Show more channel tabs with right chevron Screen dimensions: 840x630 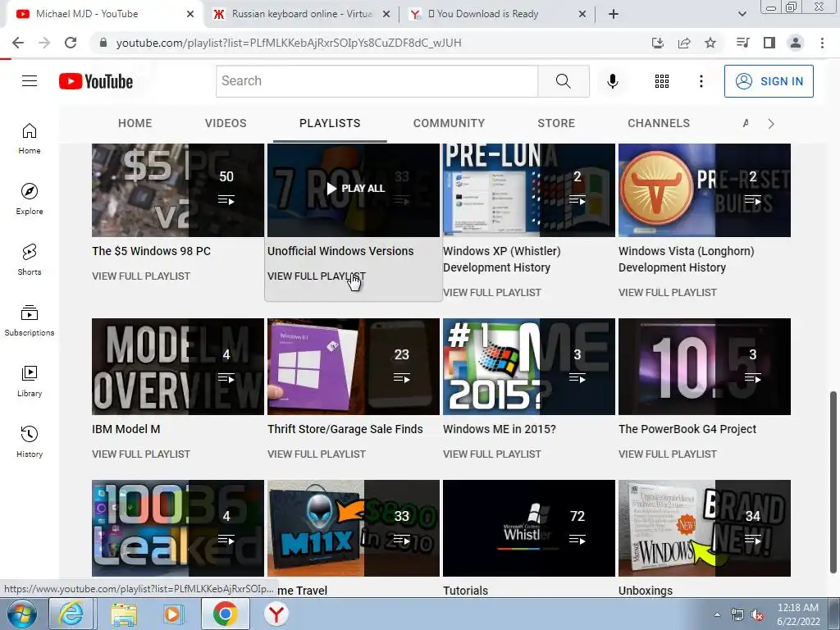tap(771, 124)
